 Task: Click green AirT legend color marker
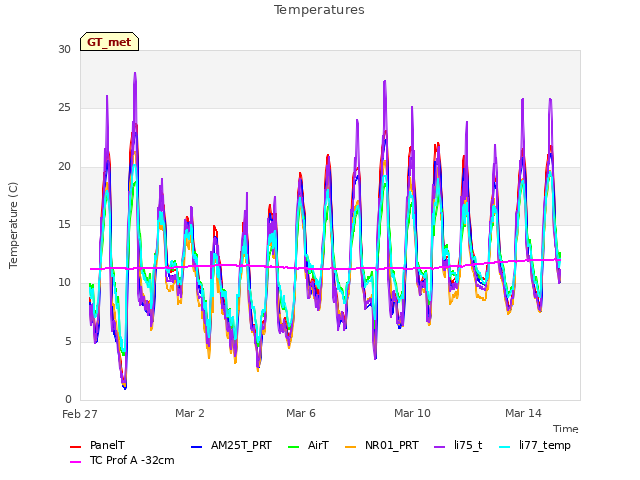(x=293, y=447)
